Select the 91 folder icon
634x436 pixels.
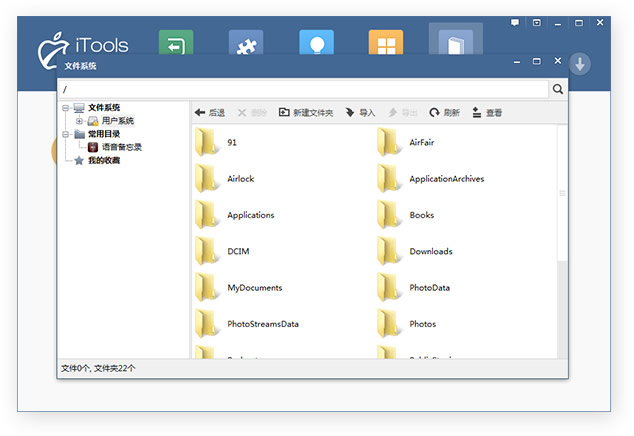[207, 142]
